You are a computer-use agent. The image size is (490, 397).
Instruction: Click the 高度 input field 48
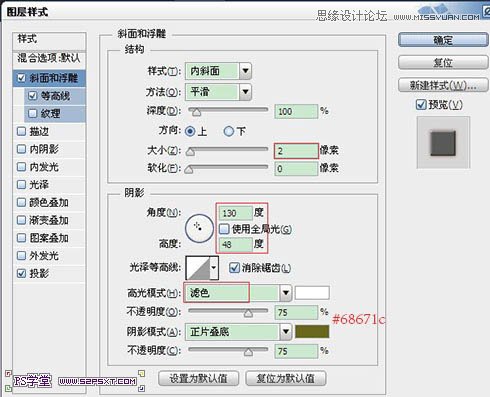(x=235, y=244)
